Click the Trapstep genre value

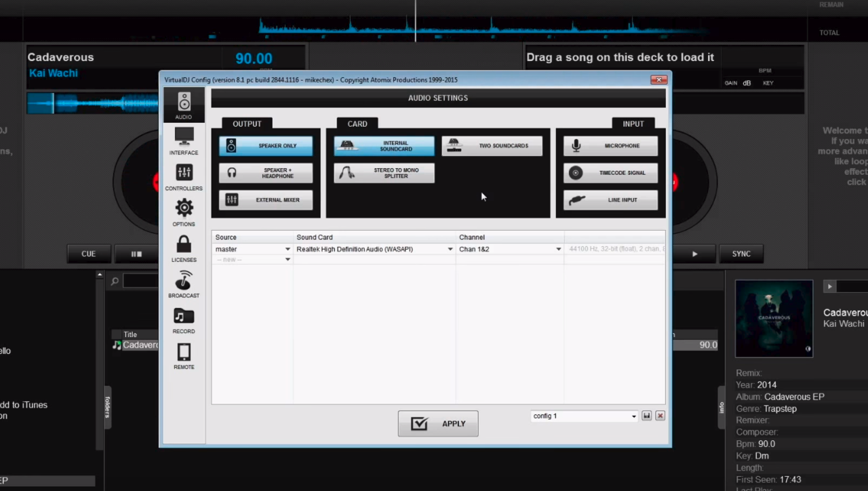click(780, 409)
